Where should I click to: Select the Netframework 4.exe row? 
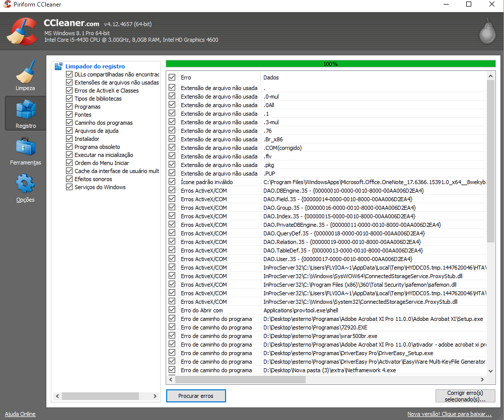point(327,370)
